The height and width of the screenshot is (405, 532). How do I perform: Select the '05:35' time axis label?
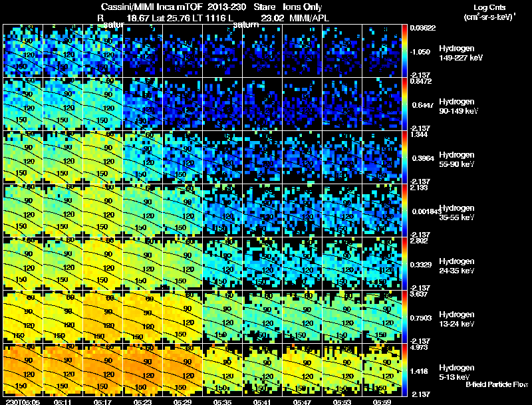point(222,402)
